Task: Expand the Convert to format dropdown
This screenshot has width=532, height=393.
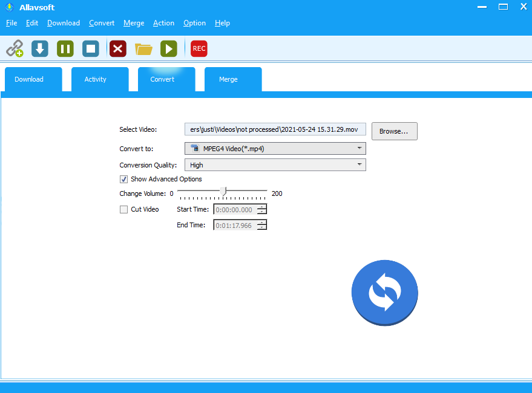Action: coord(275,149)
